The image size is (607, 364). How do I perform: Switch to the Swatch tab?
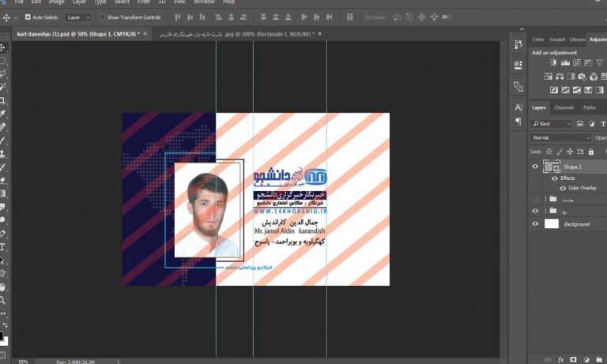pos(557,39)
